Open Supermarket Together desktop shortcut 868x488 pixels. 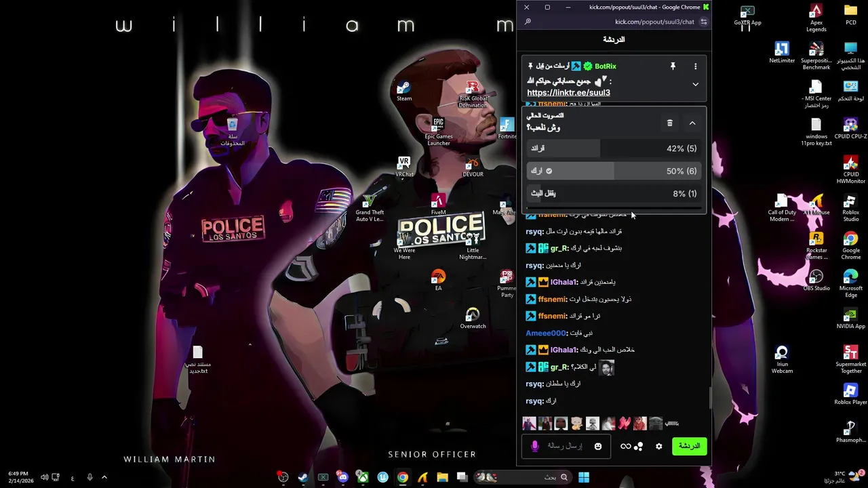[850, 360]
